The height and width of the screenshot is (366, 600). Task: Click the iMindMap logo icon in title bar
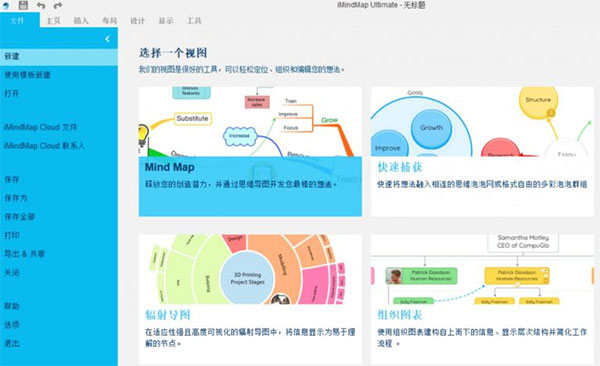click(x=6, y=5)
